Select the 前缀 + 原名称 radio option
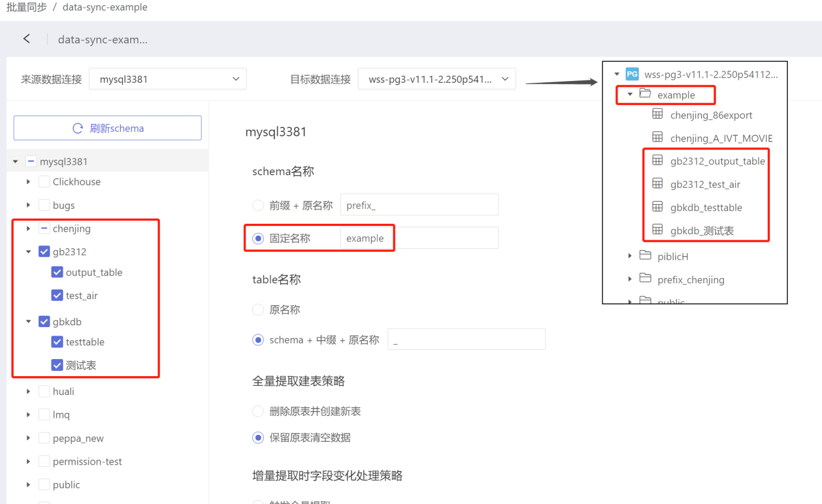 tap(258, 205)
